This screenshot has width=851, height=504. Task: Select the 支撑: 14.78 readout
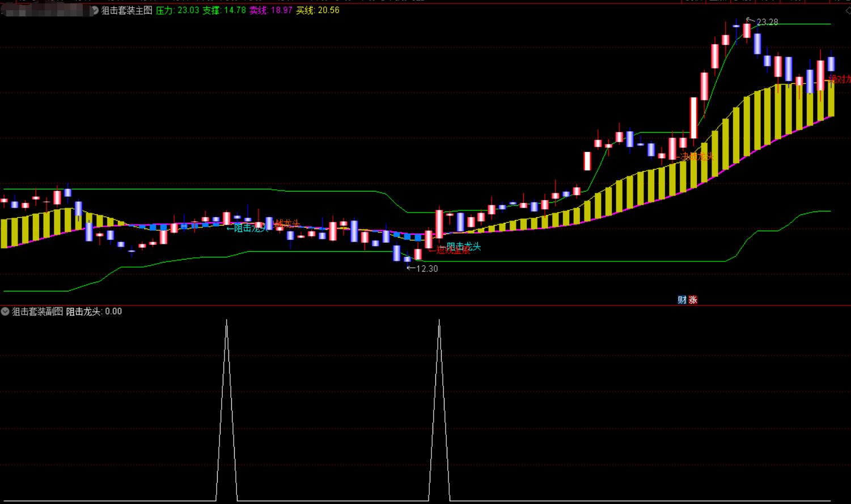[x=224, y=10]
